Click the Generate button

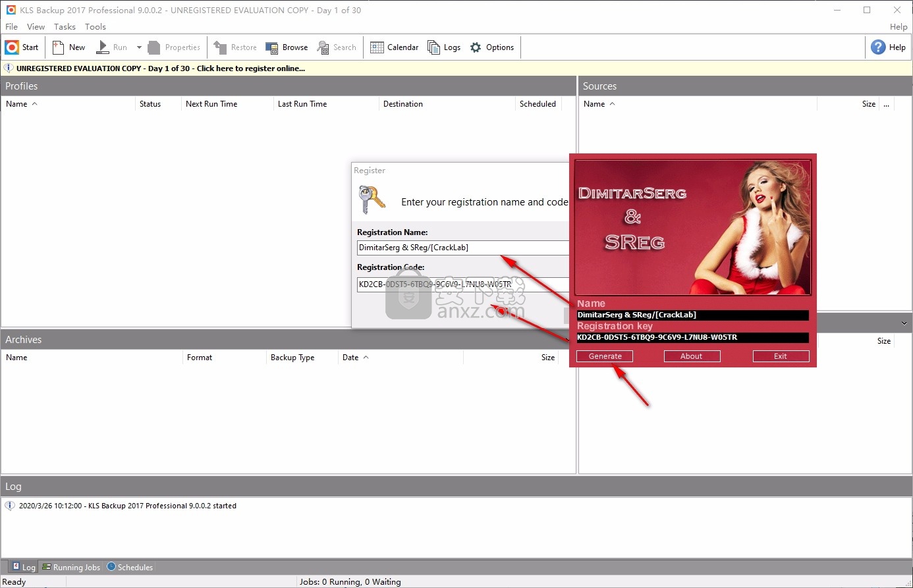[605, 356]
